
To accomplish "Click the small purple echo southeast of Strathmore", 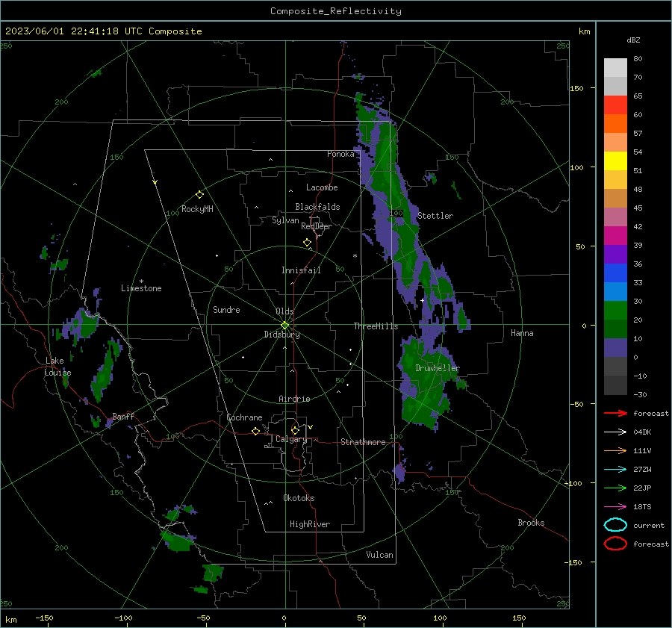I will (x=399, y=473).
